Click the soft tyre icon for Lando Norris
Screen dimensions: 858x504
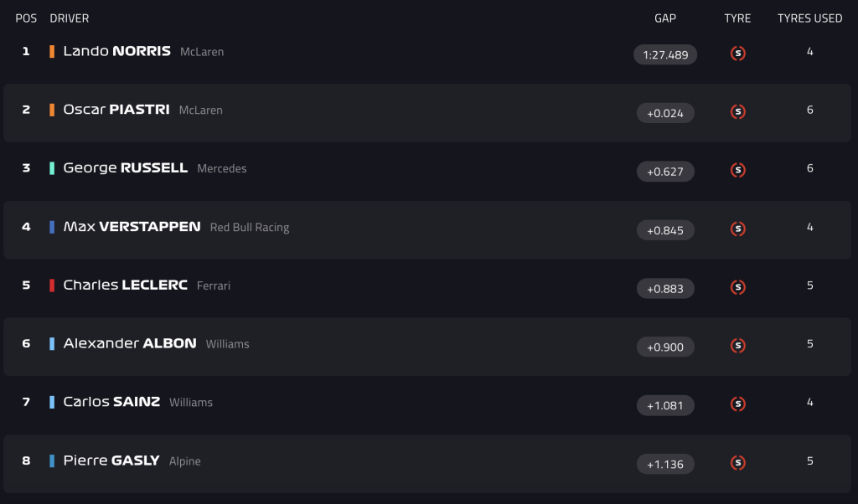pyautogui.click(x=737, y=54)
